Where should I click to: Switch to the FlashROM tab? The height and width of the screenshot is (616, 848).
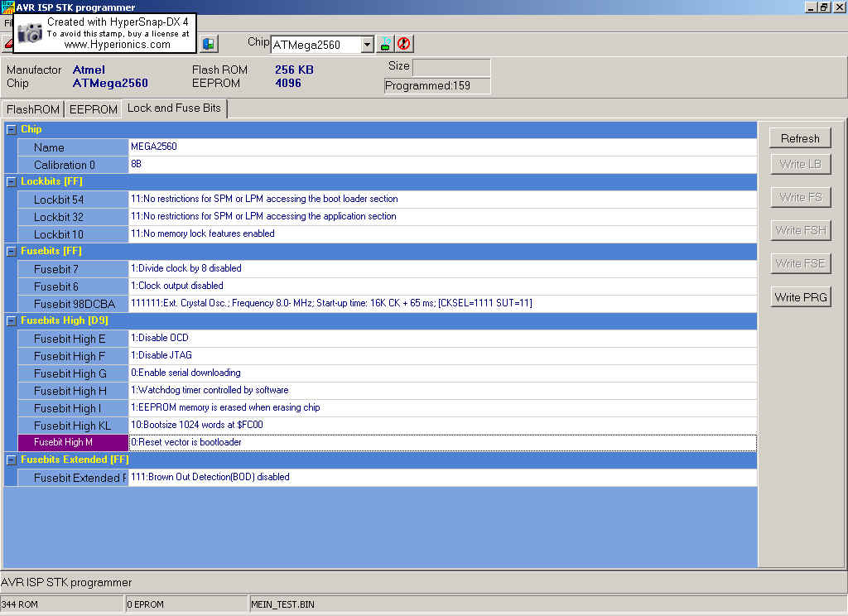click(33, 109)
